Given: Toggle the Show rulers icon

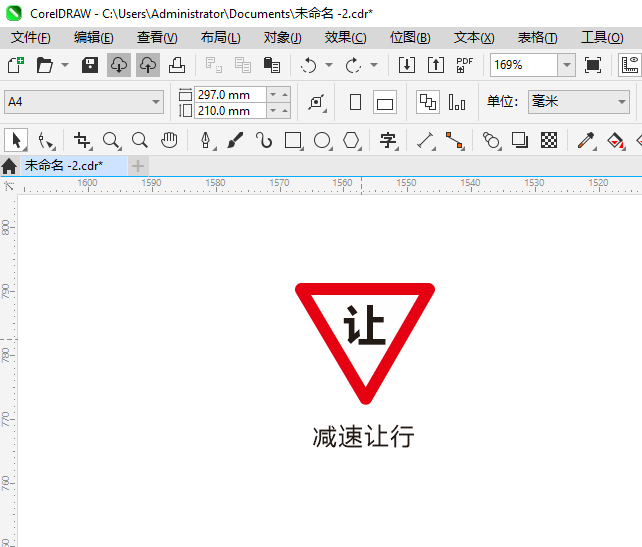Looking at the screenshot, I should tap(630, 65).
